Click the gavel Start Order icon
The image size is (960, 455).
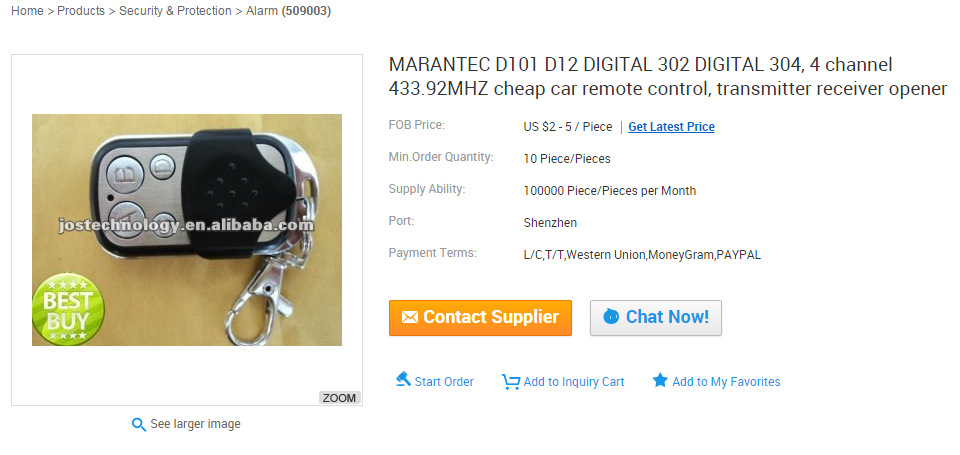[403, 380]
